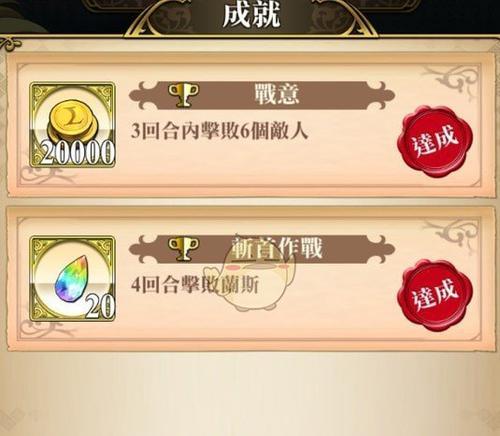
Task: Click the text 3回合內擊敗6個敵人
Action: (x=219, y=131)
